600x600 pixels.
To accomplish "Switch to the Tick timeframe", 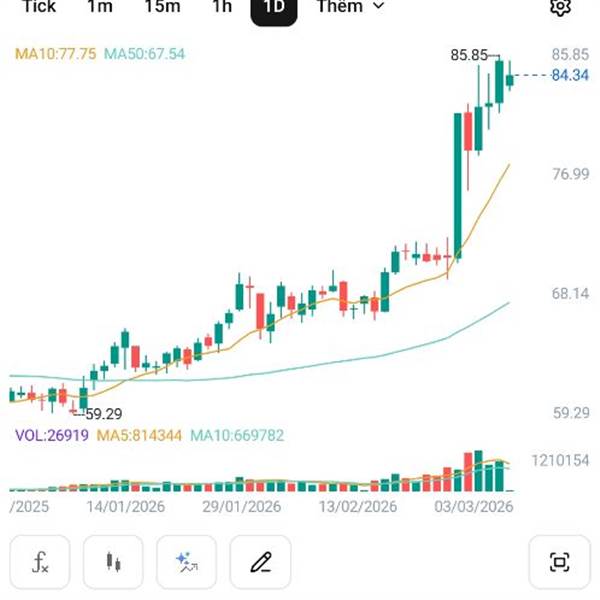I will [x=39, y=7].
